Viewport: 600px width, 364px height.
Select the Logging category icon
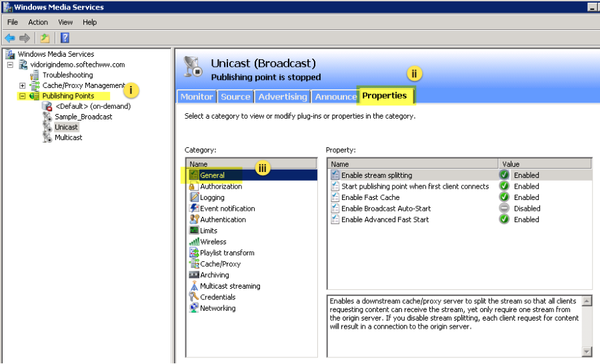(194, 197)
